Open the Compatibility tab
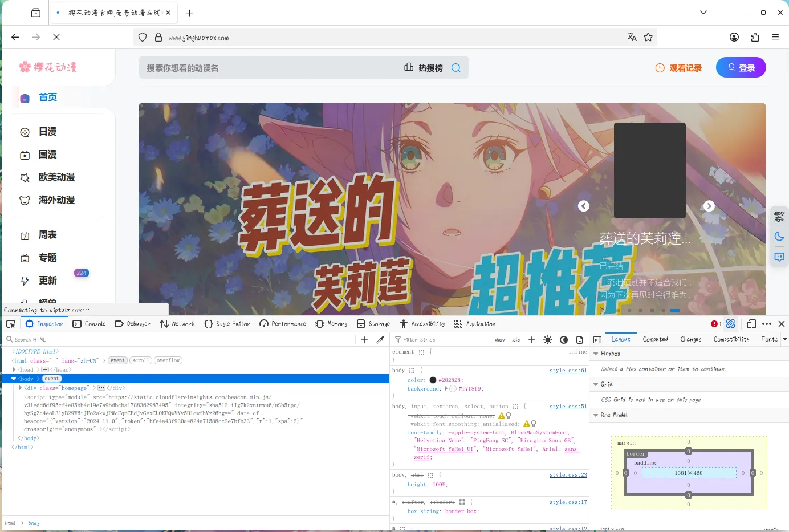 (731, 339)
